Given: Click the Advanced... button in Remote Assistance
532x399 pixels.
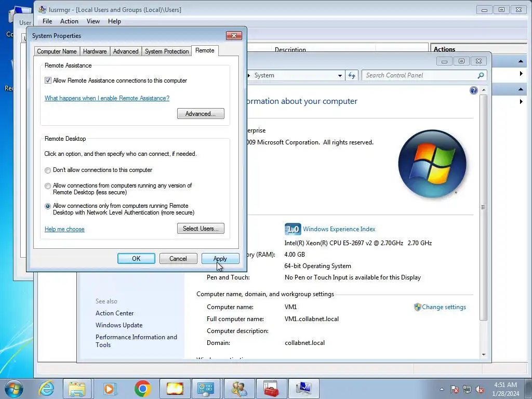Looking at the screenshot, I should (201, 114).
